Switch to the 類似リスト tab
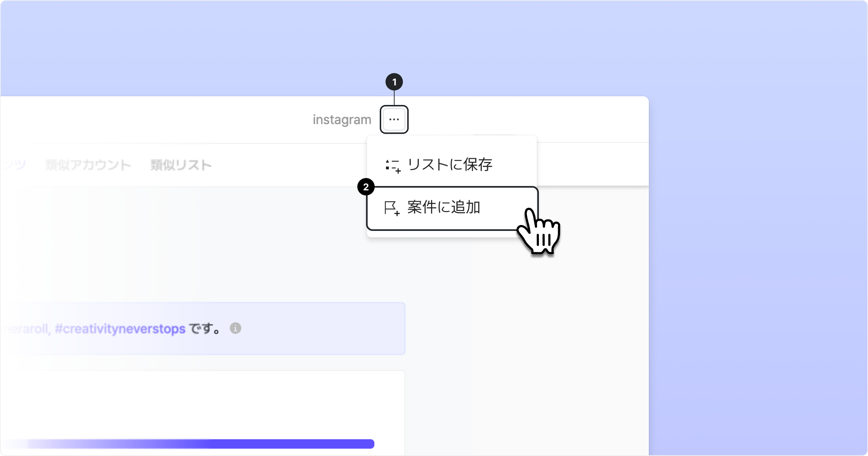868x456 pixels. [181, 165]
